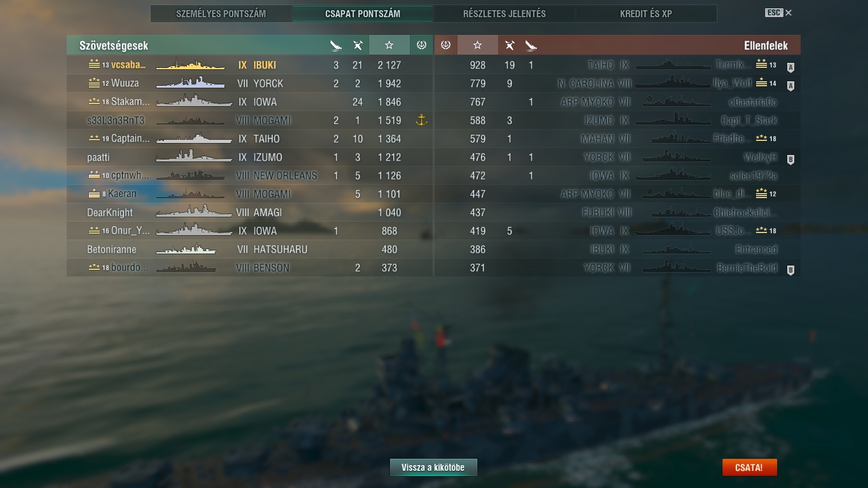The width and height of the screenshot is (868, 488).
Task: Switch to Részletes Jelentés tab
Action: tap(505, 13)
